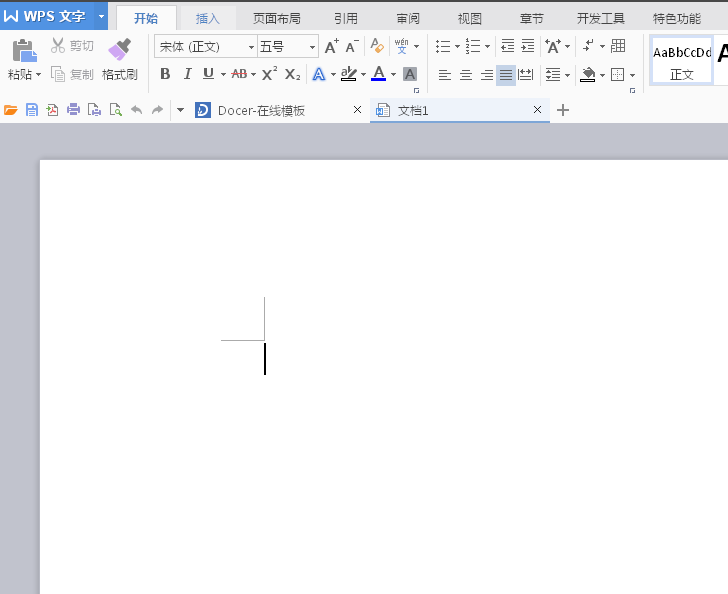Toggle italic formatting

(x=187, y=74)
